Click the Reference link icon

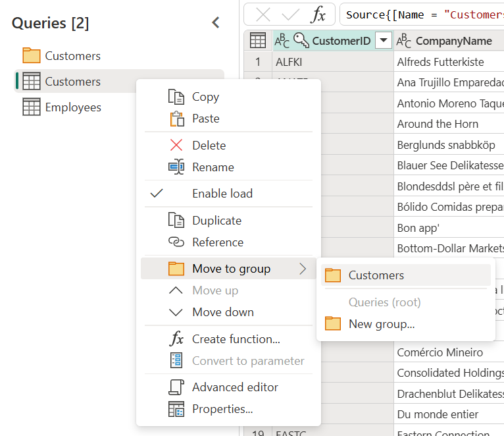pyautogui.click(x=176, y=242)
